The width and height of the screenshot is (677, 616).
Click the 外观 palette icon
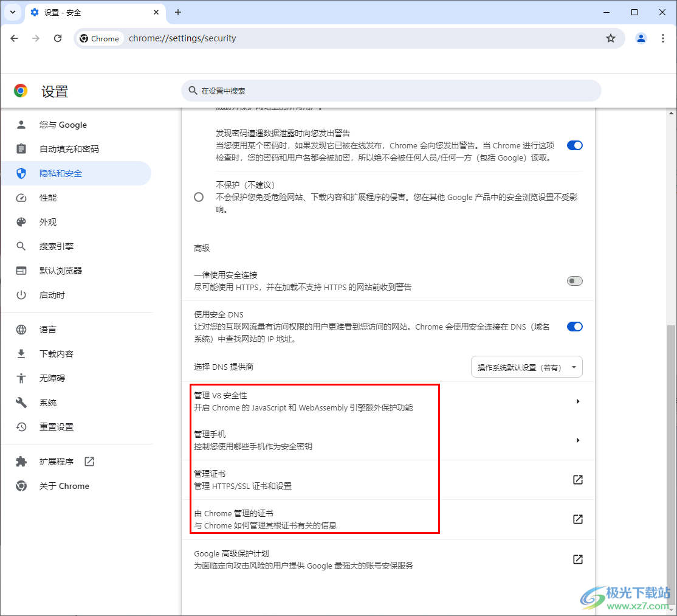click(21, 222)
